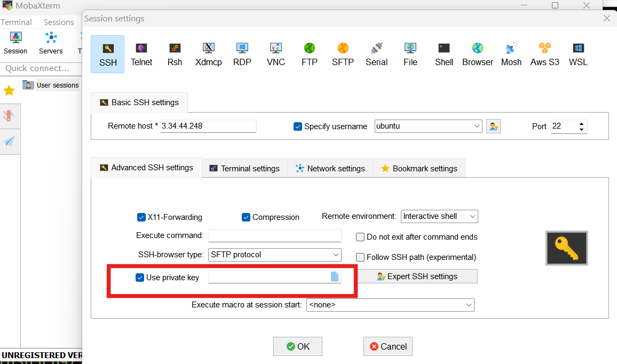This screenshot has width=617, height=364.
Task: Click the Quick connect search box
Action: tap(41, 68)
